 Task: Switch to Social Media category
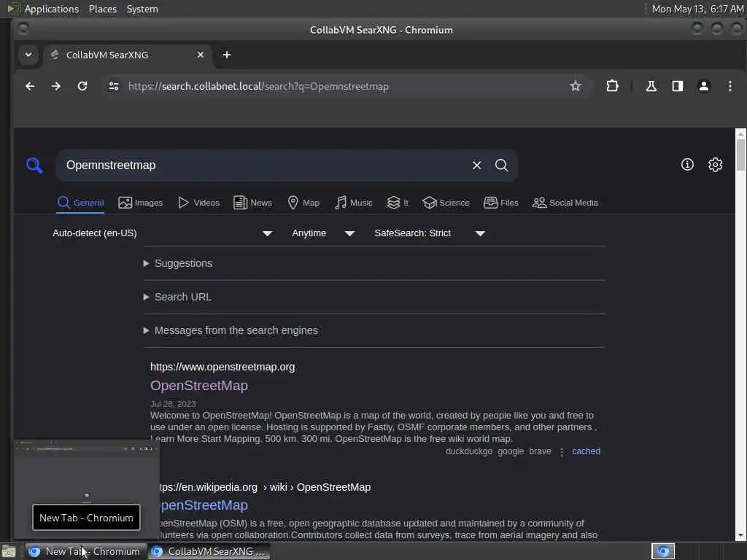565,203
